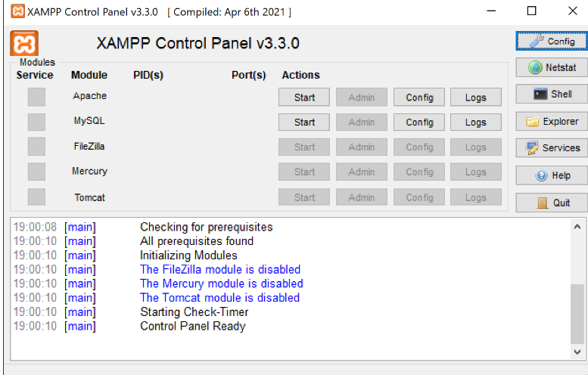Start the Apache module

[304, 98]
